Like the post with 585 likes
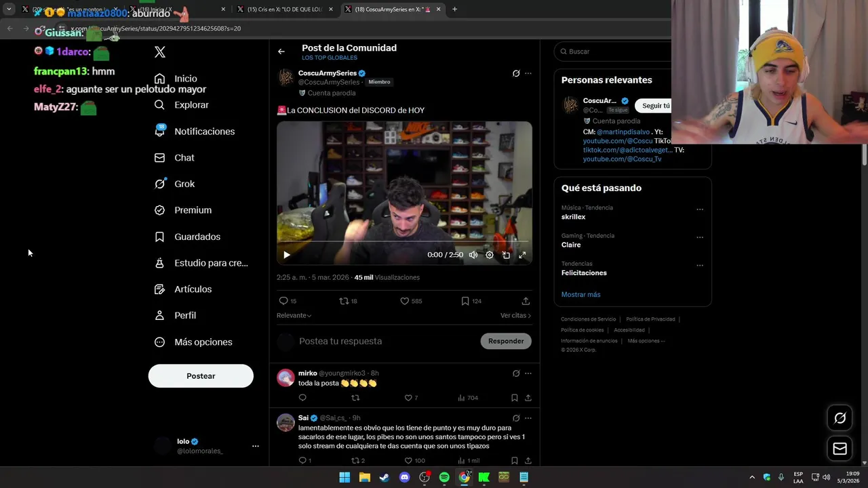The height and width of the screenshot is (488, 868). click(x=411, y=301)
